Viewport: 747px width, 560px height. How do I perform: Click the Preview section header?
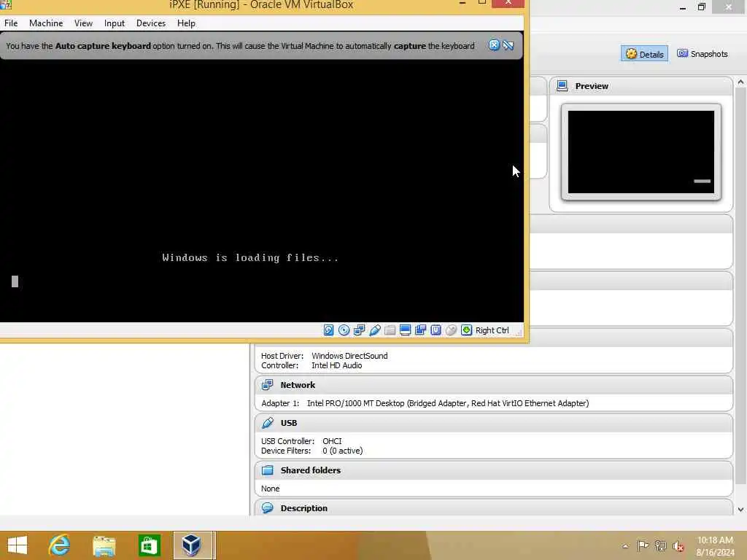tap(640, 86)
